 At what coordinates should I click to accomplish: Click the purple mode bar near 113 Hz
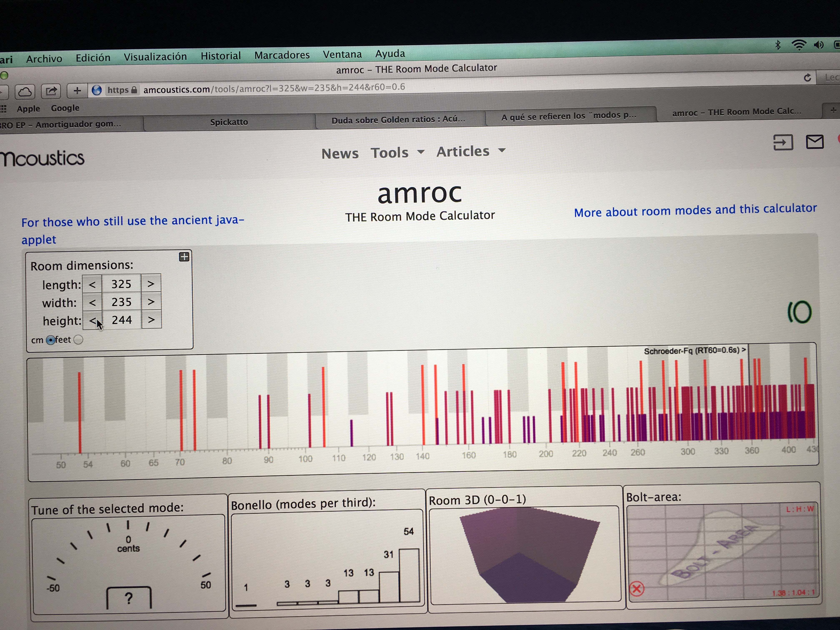point(351,433)
